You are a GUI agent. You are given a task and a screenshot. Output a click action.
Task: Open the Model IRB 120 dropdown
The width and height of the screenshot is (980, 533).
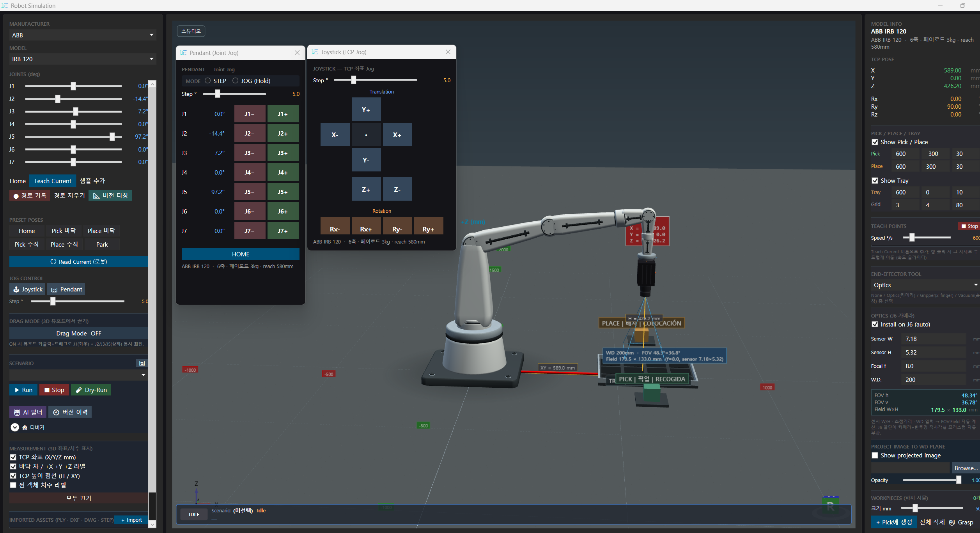click(x=83, y=59)
